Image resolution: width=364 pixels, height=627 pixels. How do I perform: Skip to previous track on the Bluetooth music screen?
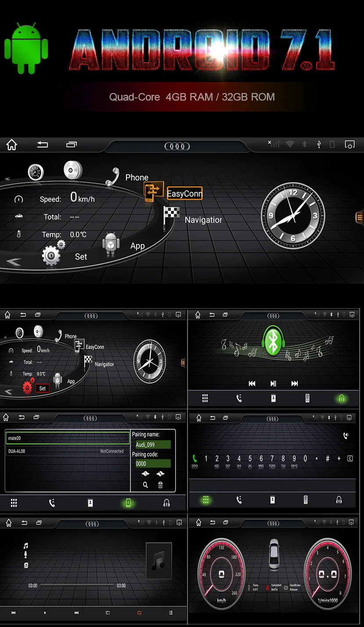pos(252,383)
